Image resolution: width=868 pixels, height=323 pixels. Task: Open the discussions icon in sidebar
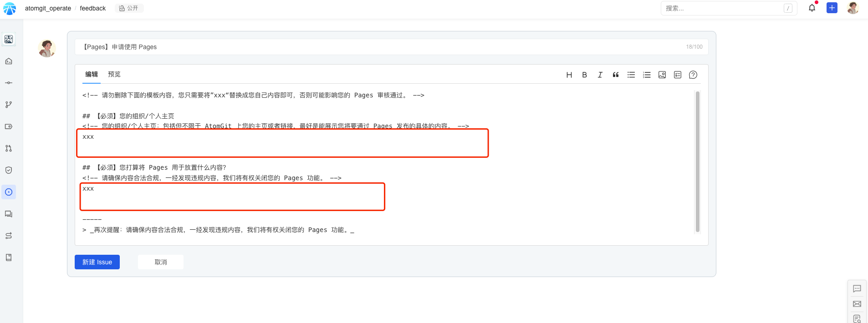9,214
